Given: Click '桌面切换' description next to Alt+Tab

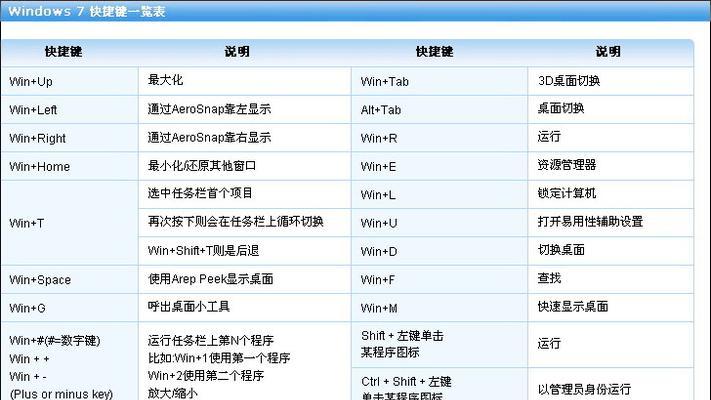Looking at the screenshot, I should pos(561,108).
